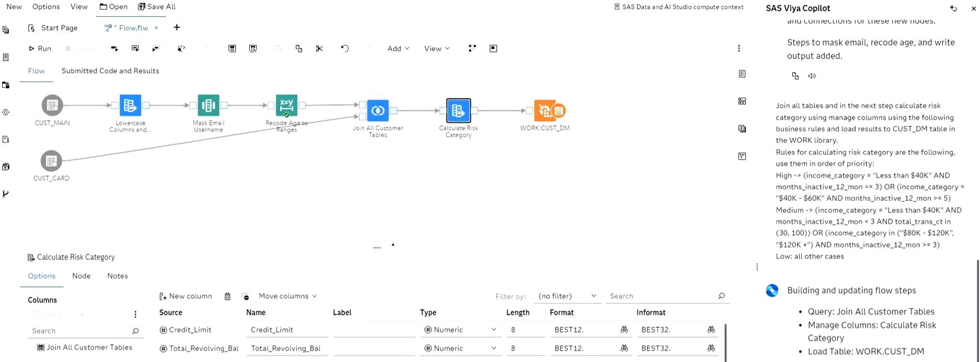The height and width of the screenshot is (362, 980).
Task: Select the Lowercase Columns node
Action: click(x=130, y=106)
